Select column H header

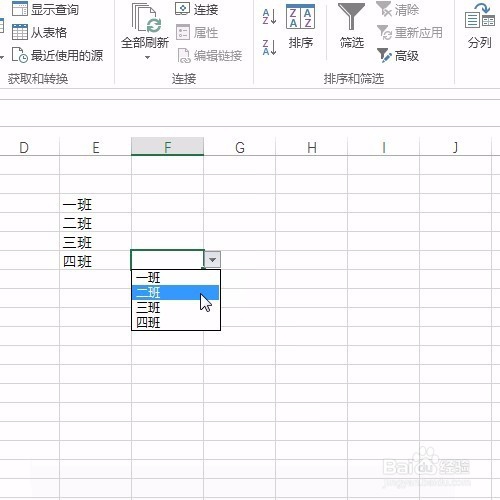(x=312, y=147)
